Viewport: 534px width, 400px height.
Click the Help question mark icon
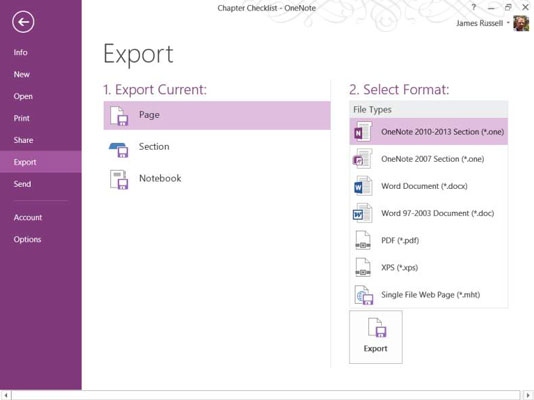click(474, 7)
